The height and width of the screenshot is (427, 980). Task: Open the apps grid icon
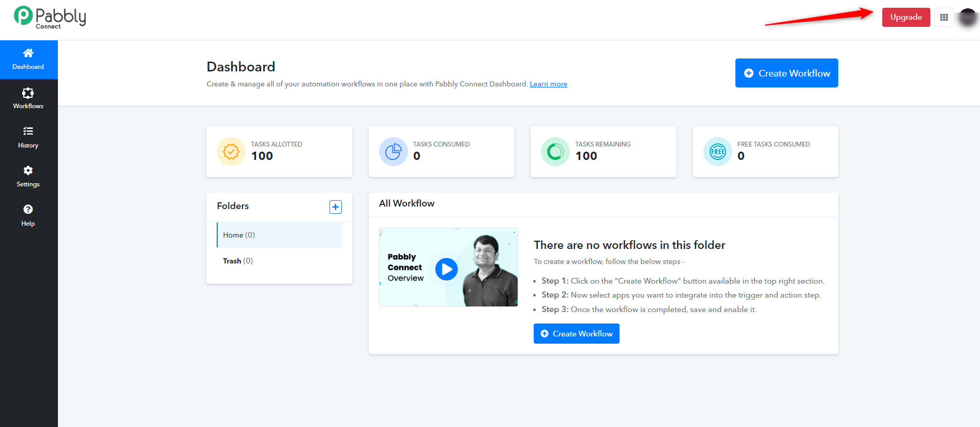944,17
